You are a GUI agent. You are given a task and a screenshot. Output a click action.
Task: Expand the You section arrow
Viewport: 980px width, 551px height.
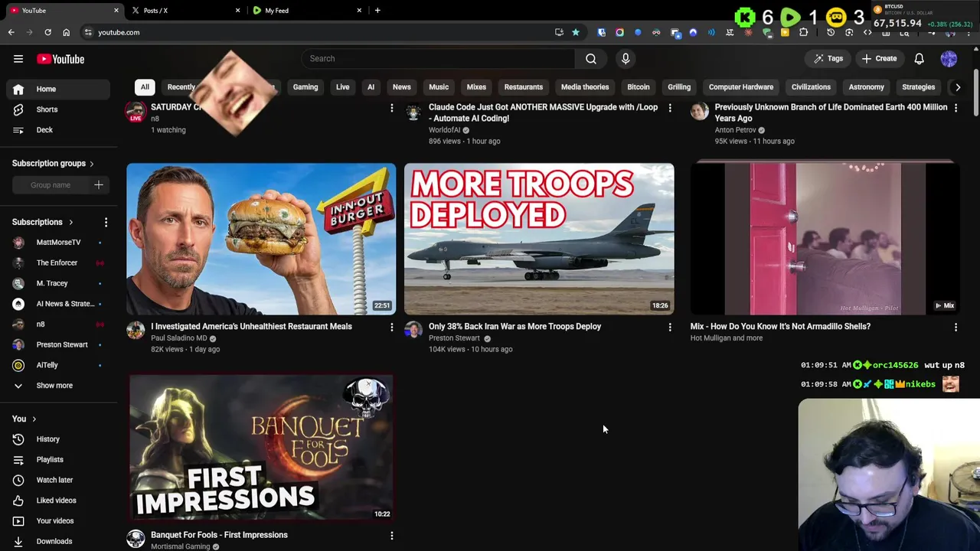(34, 419)
